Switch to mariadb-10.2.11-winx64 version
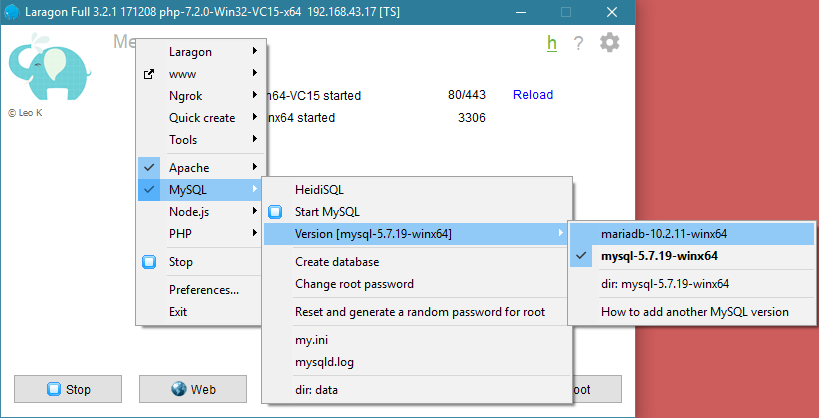This screenshot has height=418, width=819. coord(692,234)
